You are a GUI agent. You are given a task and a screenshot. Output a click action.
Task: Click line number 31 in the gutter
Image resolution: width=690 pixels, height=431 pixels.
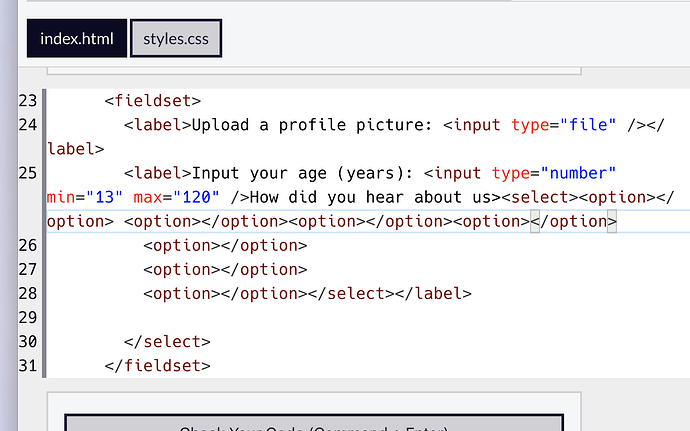coord(27,365)
